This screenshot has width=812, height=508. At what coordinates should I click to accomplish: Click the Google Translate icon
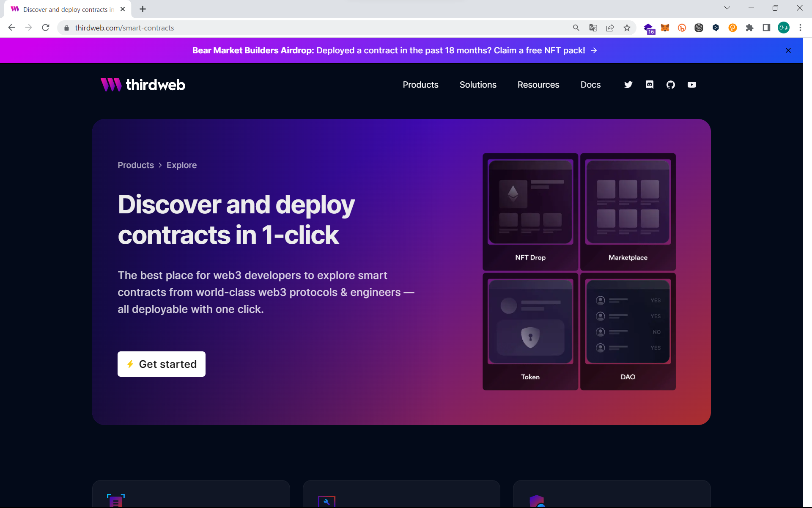click(593, 28)
